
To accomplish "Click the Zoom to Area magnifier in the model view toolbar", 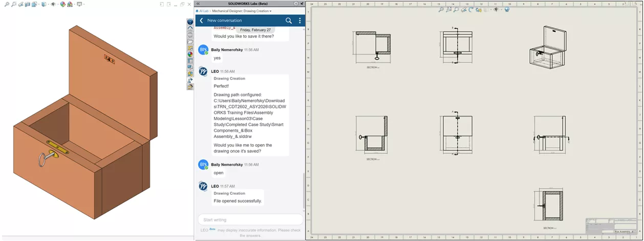I will point(14,4).
